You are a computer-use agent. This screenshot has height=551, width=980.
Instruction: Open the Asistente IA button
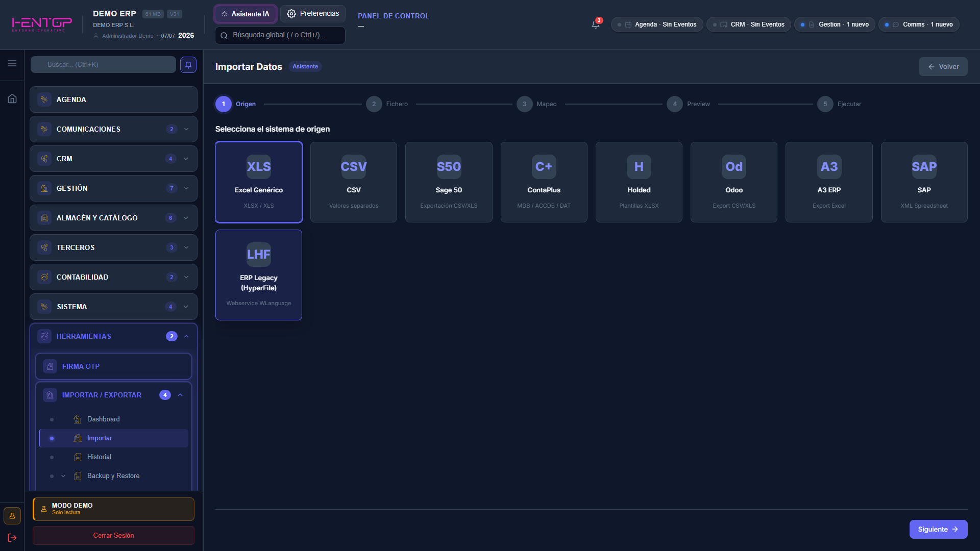(246, 14)
